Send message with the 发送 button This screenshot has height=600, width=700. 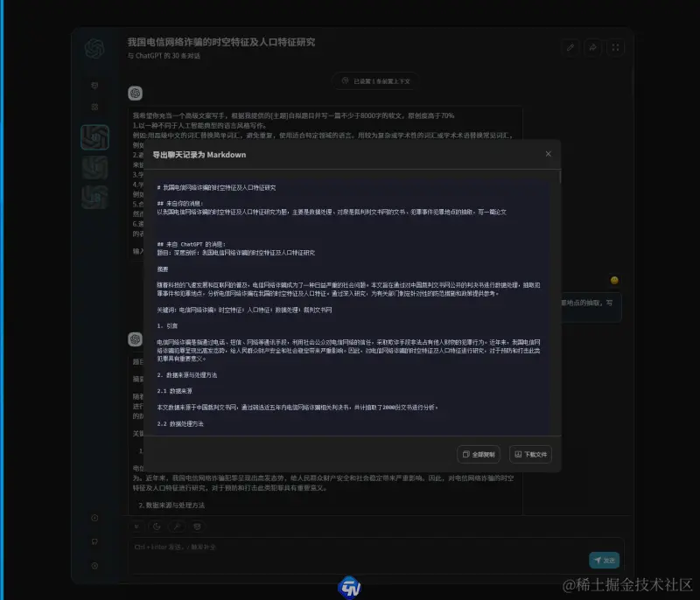pyautogui.click(x=602, y=560)
